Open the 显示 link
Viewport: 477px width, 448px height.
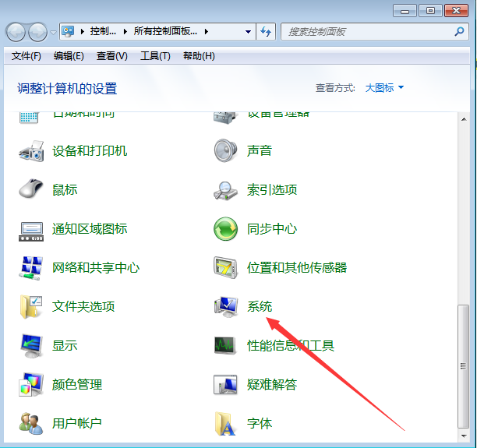pyautogui.click(x=65, y=345)
